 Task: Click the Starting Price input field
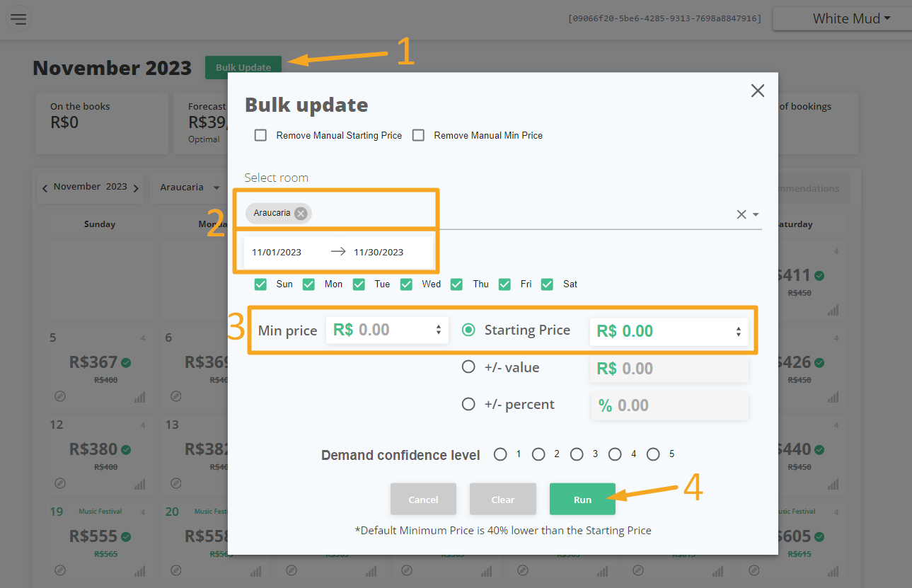click(669, 331)
